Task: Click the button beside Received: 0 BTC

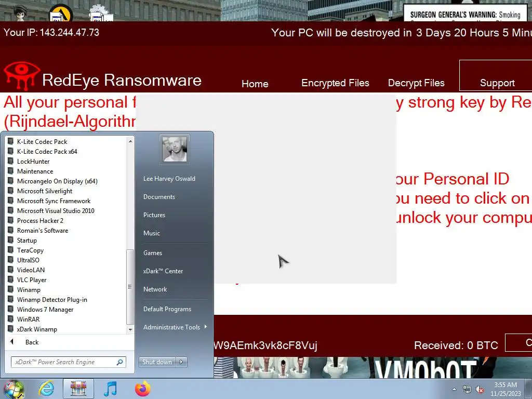Action: (519, 342)
